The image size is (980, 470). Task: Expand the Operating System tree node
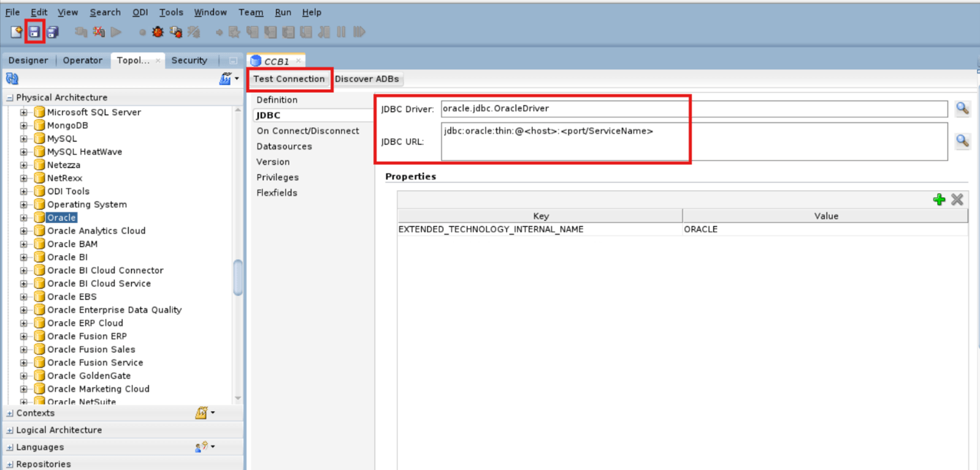pyautogui.click(x=24, y=204)
